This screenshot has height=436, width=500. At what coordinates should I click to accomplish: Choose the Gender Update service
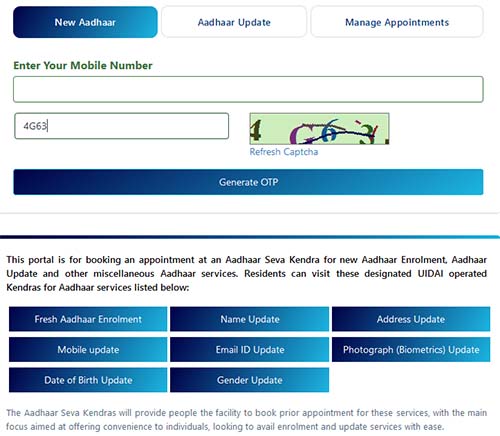(249, 380)
